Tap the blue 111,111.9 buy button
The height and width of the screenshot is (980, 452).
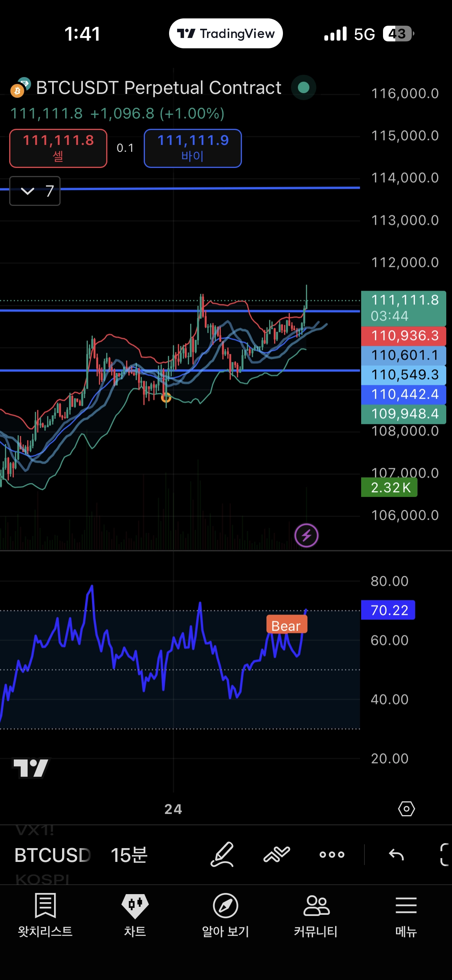[x=193, y=148]
